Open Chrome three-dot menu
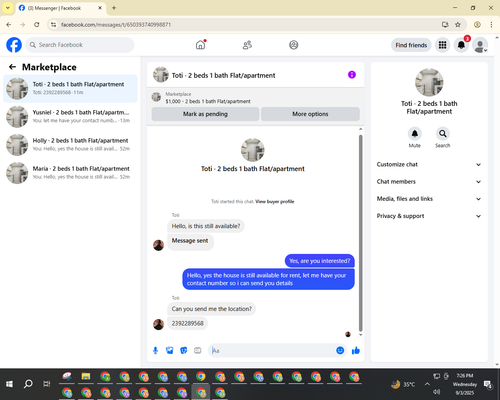500x400 pixels. (x=491, y=24)
